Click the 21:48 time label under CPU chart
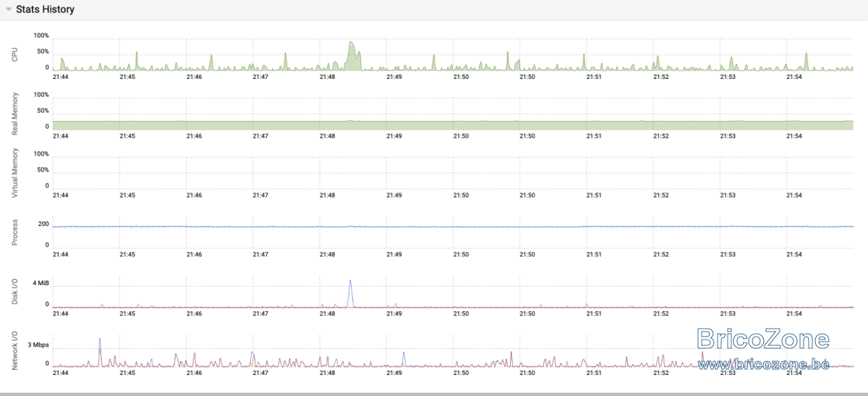 (328, 76)
